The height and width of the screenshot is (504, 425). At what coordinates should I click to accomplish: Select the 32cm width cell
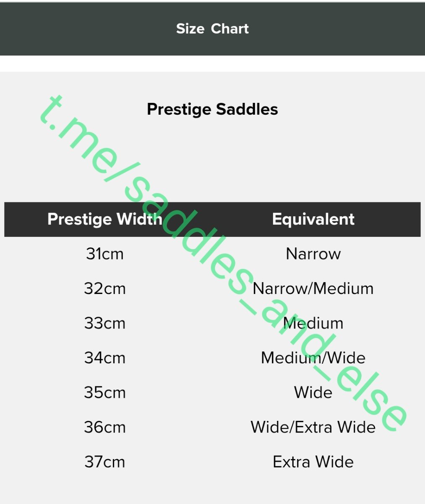pyautogui.click(x=104, y=289)
